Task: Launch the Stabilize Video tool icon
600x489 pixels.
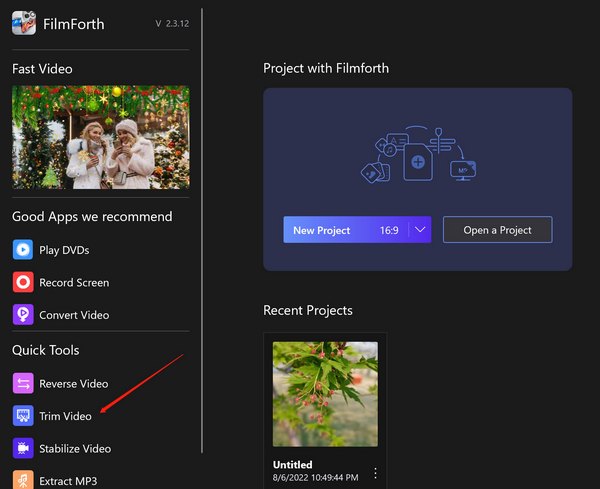Action: tap(23, 448)
